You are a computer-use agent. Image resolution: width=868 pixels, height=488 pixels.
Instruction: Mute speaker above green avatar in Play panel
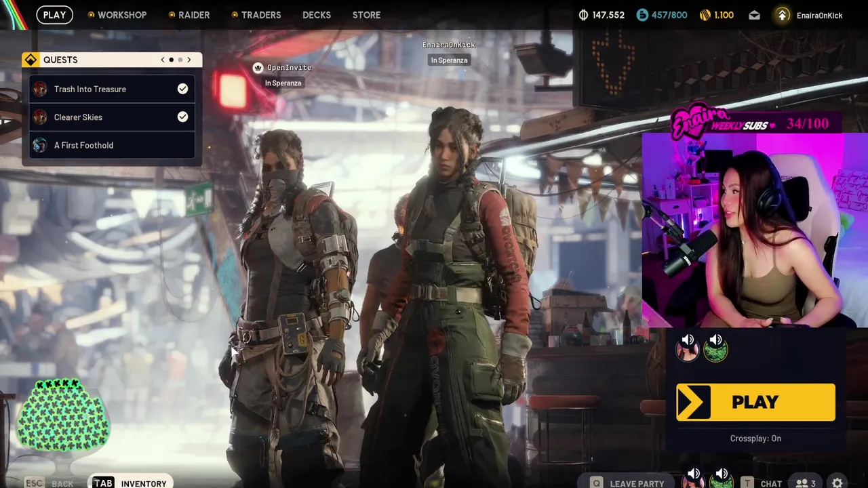[715, 340]
